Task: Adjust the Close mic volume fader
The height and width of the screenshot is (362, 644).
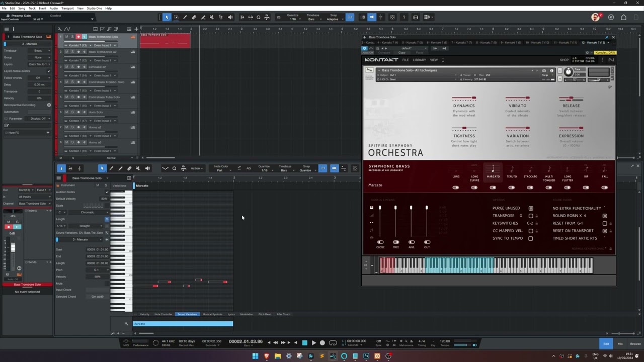Action: coord(380,208)
